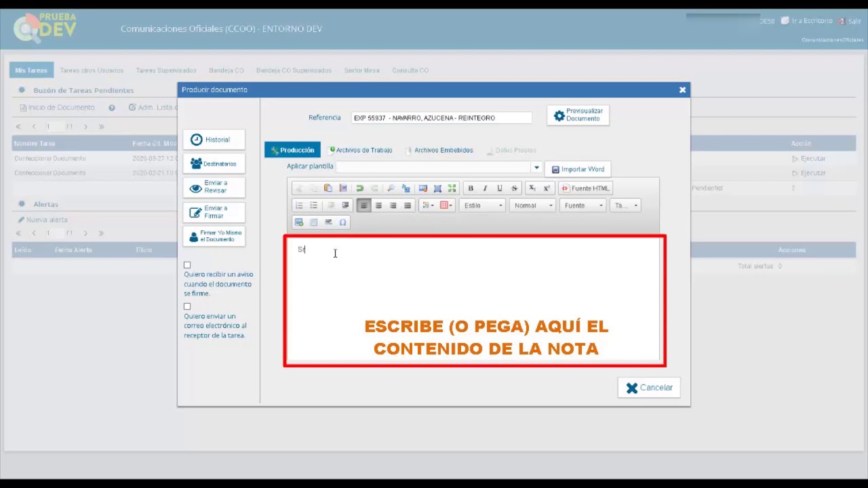868x488 pixels.
Task: Click Enviar a Revisar button
Action: 214,187
